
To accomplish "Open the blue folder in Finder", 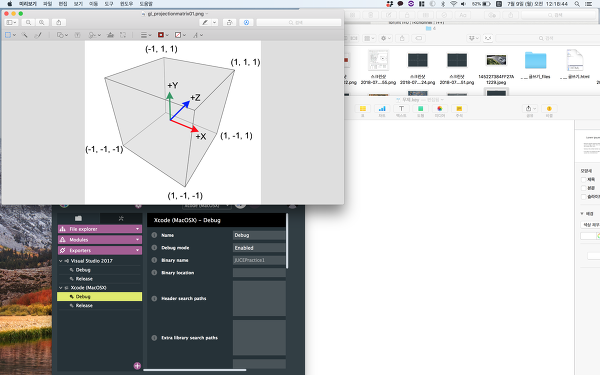I will tap(535, 60).
